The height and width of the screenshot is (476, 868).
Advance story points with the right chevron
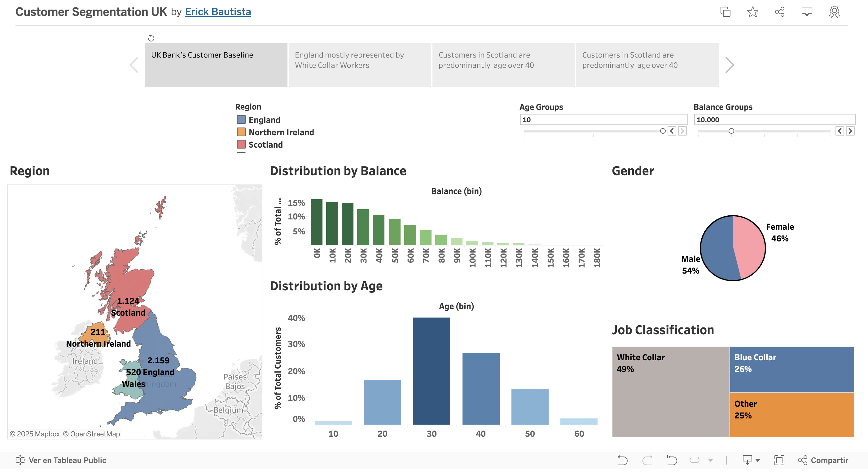(730, 64)
